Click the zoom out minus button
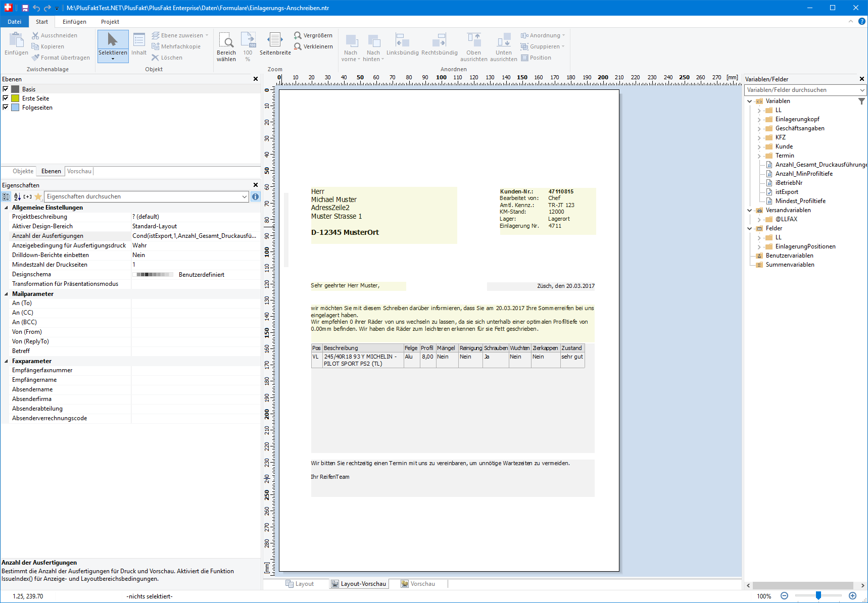 784,596
